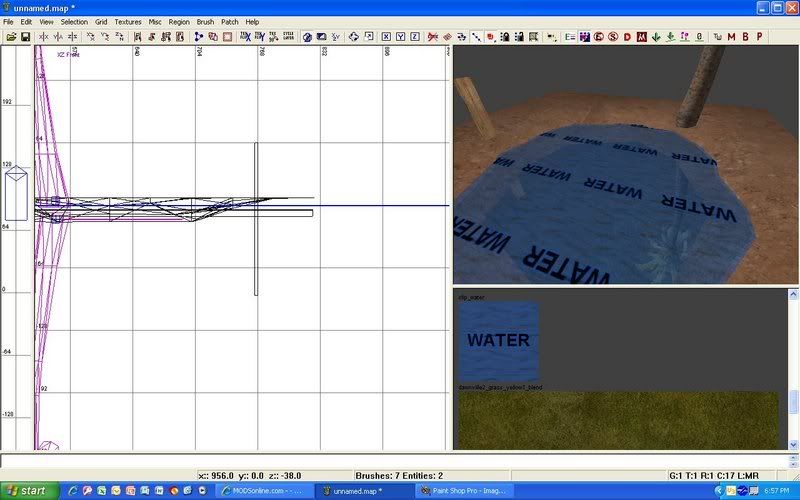Screen dimensions: 800x500
Task: Toggle the Y axis lock button
Action: pyautogui.click(x=400, y=37)
